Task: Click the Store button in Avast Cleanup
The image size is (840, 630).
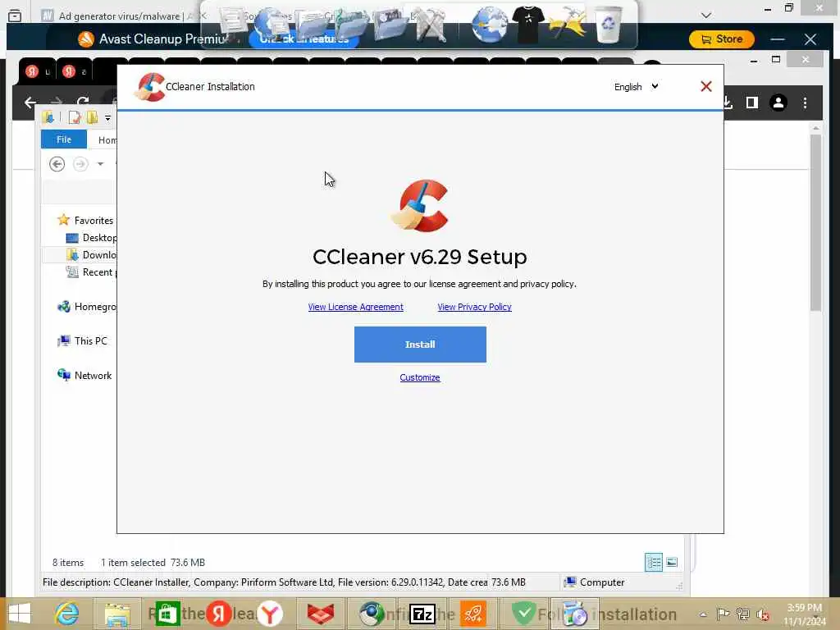Action: (x=722, y=39)
